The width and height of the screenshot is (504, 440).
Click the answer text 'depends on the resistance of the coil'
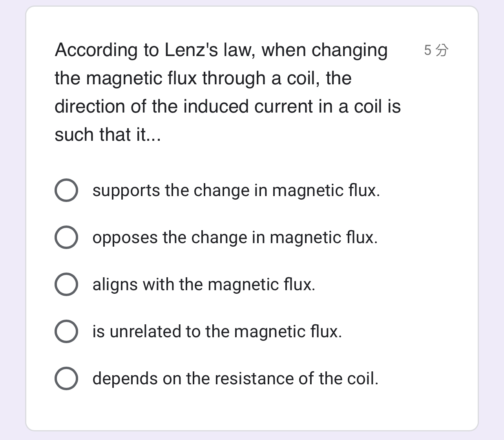click(x=236, y=379)
